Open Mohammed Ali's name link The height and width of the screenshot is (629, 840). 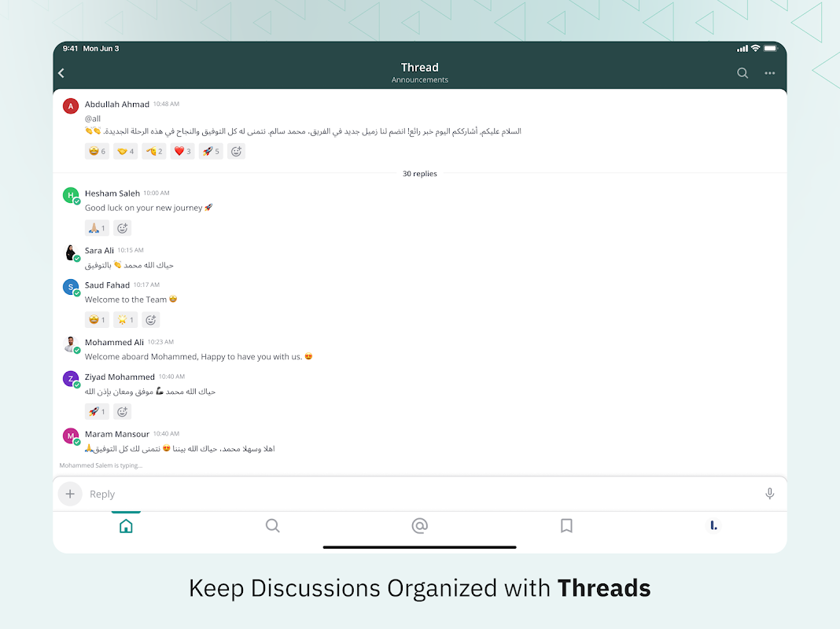[x=114, y=343]
